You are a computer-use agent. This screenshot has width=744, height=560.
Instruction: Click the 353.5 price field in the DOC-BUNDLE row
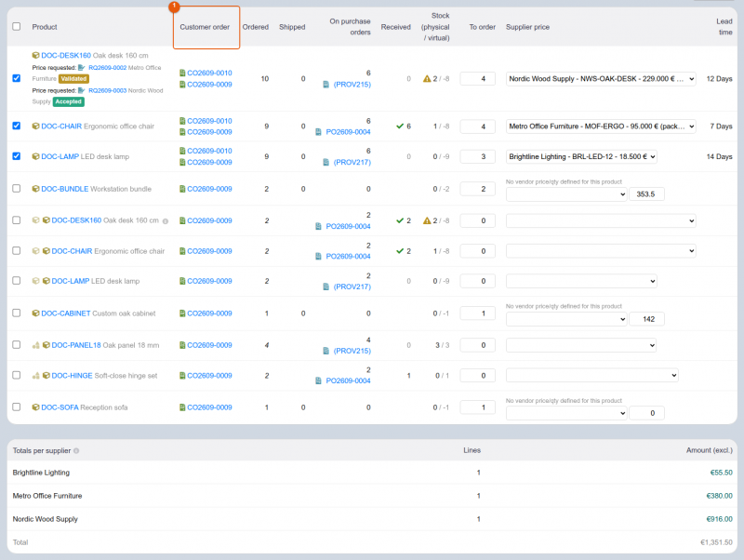[x=646, y=194]
